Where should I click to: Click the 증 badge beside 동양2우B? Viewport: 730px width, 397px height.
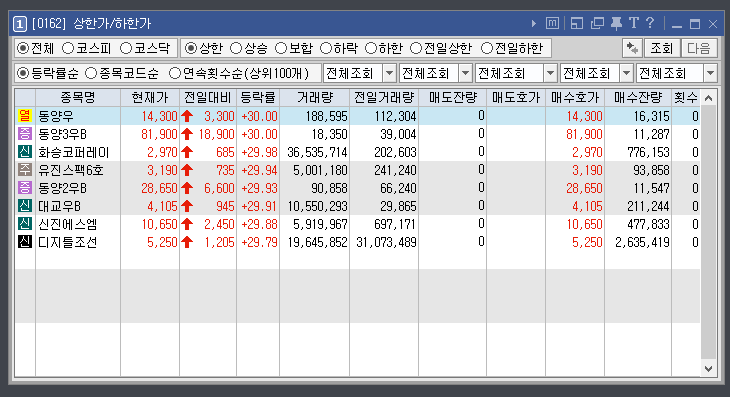point(25,188)
